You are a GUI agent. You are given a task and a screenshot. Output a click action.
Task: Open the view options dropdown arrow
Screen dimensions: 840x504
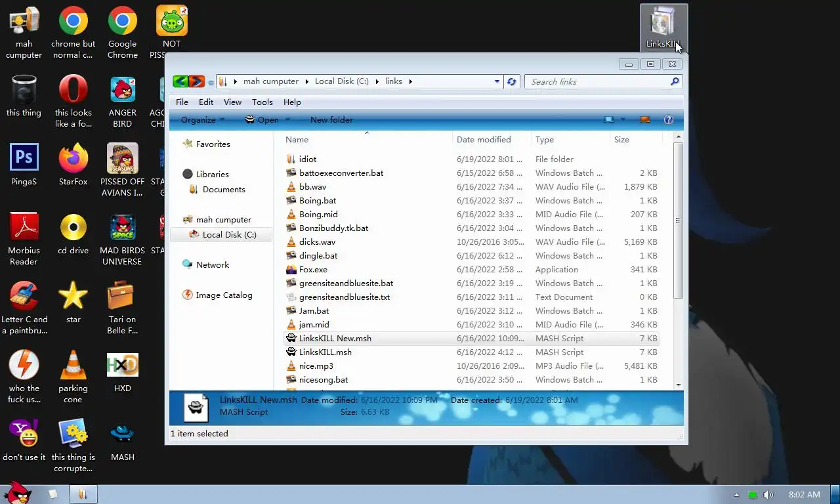pyautogui.click(x=623, y=119)
